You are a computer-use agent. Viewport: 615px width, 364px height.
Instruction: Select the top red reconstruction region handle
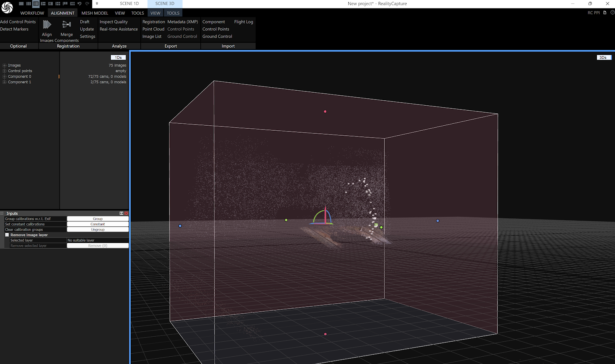pyautogui.click(x=325, y=111)
